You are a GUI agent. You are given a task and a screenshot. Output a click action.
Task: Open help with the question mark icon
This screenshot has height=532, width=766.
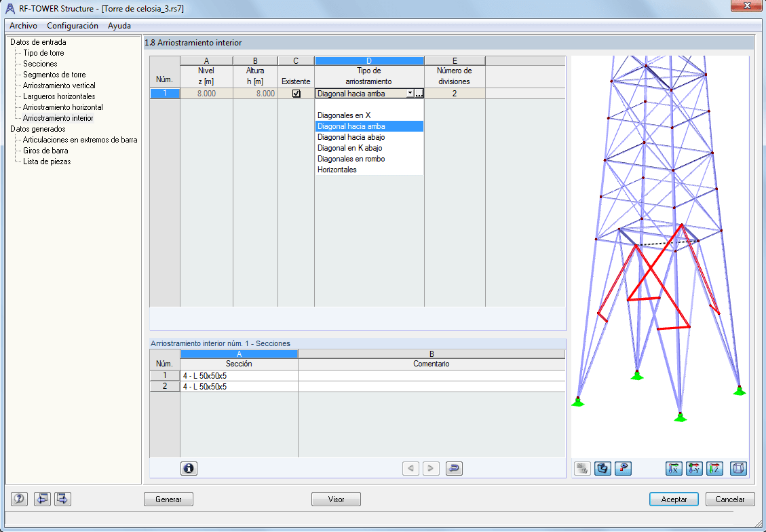coord(20,499)
